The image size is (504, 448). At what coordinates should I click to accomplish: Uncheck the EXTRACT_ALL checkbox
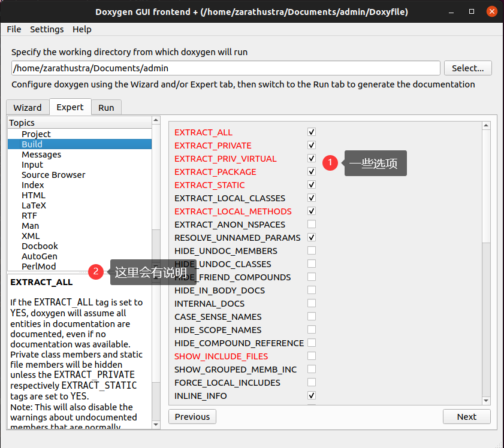pos(311,132)
